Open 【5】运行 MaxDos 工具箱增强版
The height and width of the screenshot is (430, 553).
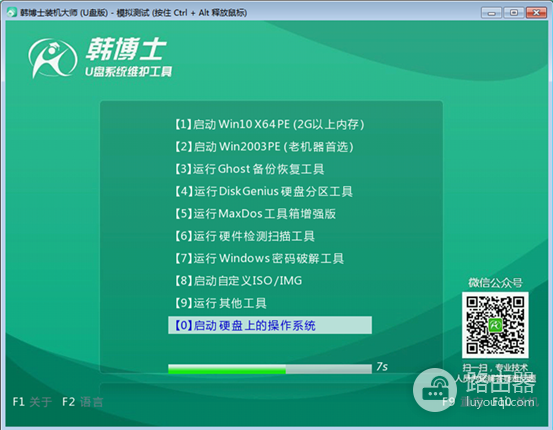[255, 214]
